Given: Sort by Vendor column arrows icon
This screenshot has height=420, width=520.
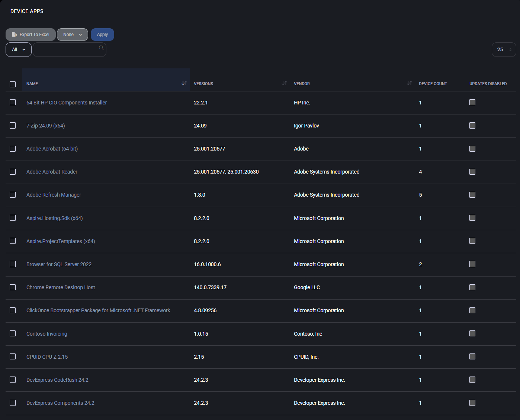Looking at the screenshot, I should [410, 83].
